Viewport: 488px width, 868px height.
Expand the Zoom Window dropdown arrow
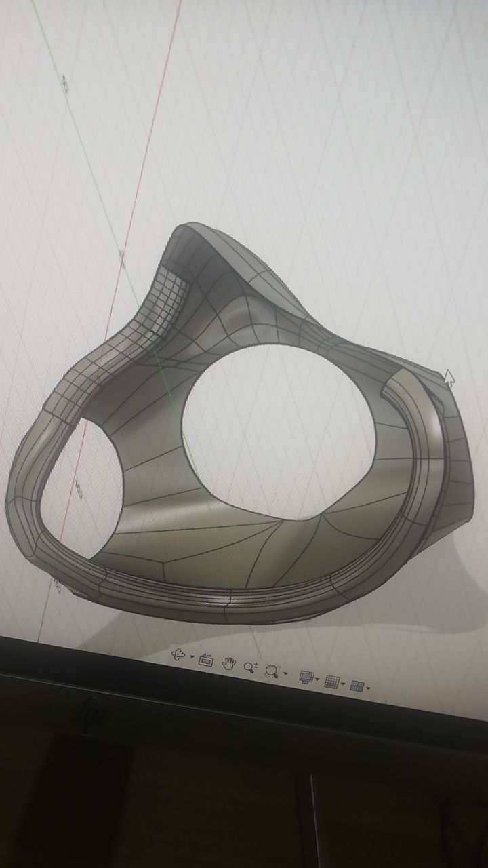[x=285, y=674]
